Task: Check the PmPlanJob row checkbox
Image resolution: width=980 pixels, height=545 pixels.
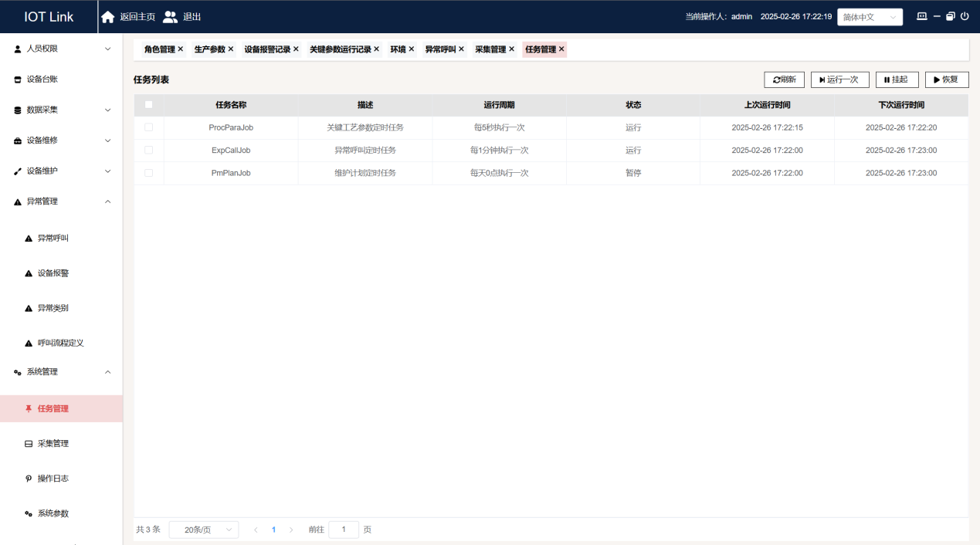Action: pos(148,173)
